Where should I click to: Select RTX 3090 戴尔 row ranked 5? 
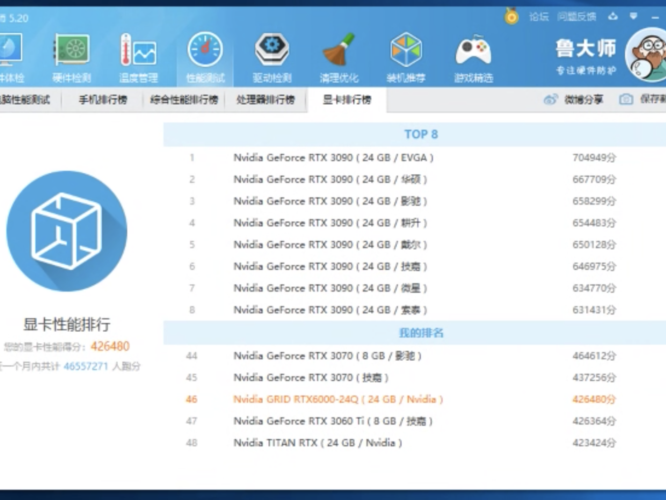point(415,245)
